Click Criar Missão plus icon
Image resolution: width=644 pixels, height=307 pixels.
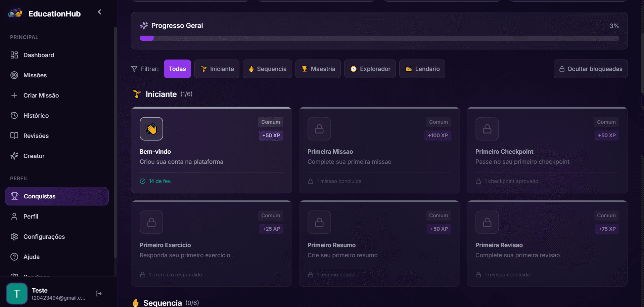click(x=15, y=95)
